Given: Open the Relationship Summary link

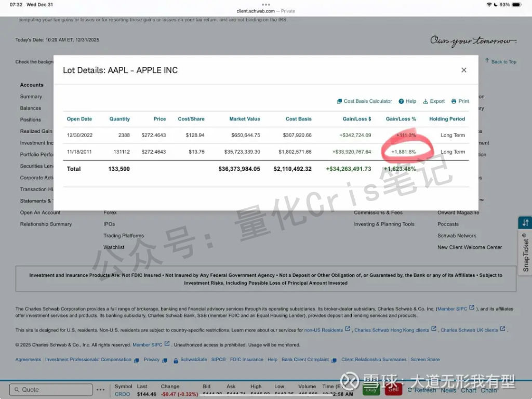Looking at the screenshot, I should click(46, 224).
